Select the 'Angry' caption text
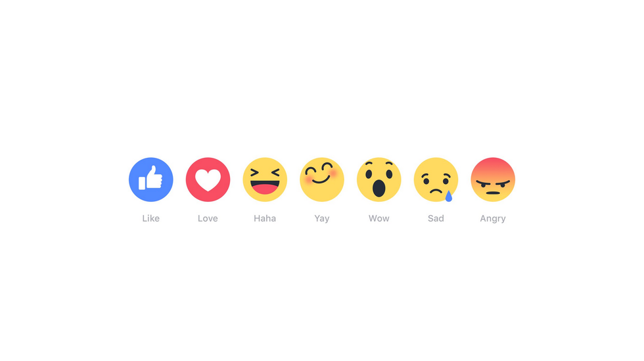 [x=493, y=219]
